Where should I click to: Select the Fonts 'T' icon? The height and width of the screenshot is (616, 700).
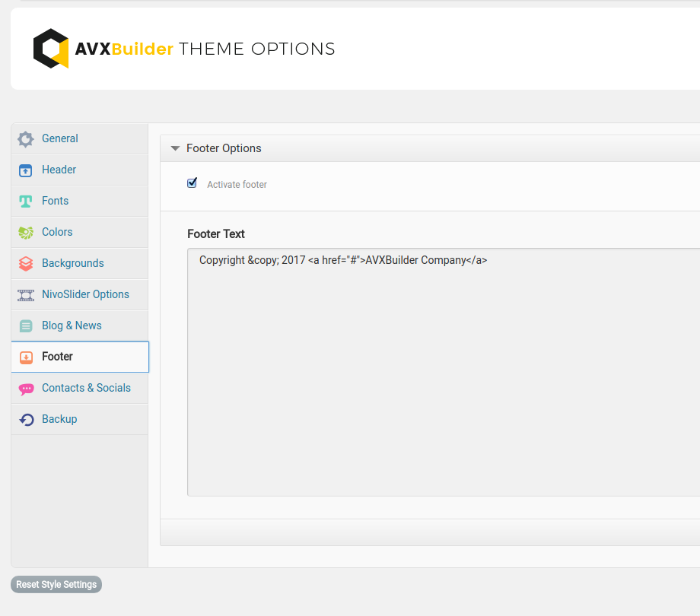point(26,201)
